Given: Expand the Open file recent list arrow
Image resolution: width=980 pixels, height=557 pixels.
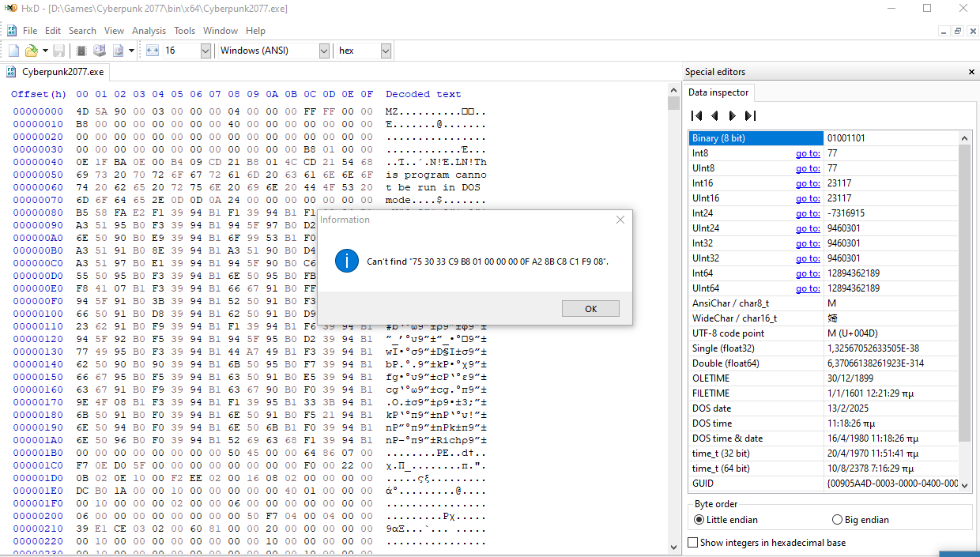Looking at the screenshot, I should tap(45, 51).
